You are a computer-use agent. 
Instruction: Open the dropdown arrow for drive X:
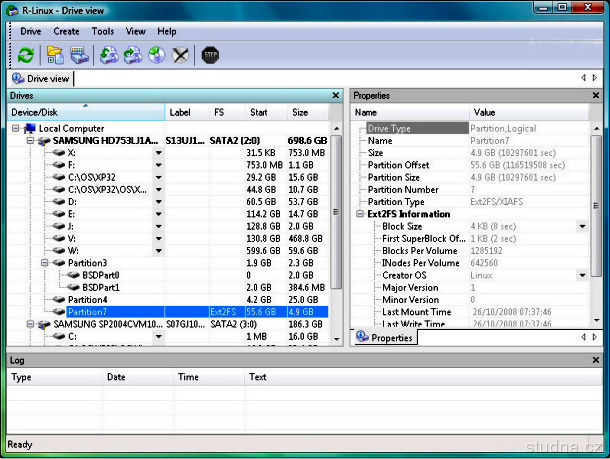tap(158, 153)
